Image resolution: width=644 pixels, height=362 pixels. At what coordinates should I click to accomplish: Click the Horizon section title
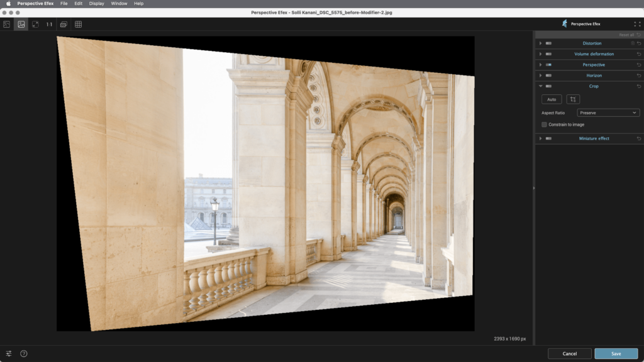coord(594,75)
